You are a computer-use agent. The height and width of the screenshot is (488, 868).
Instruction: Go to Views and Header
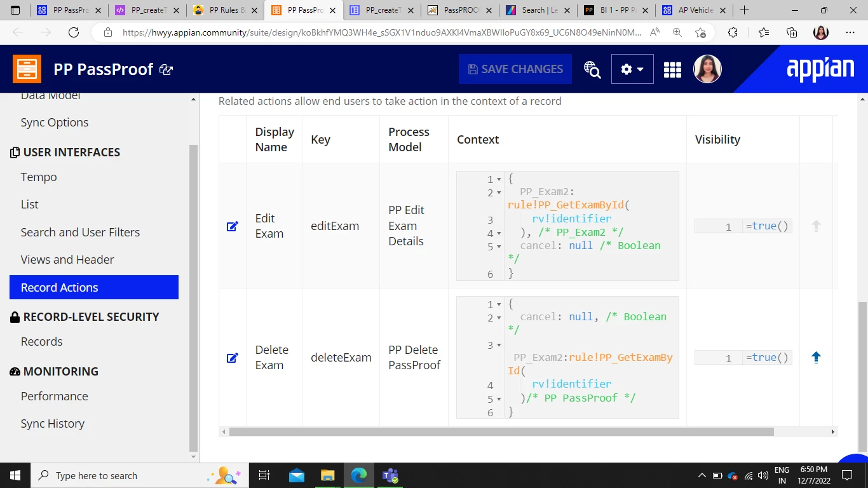point(67,260)
